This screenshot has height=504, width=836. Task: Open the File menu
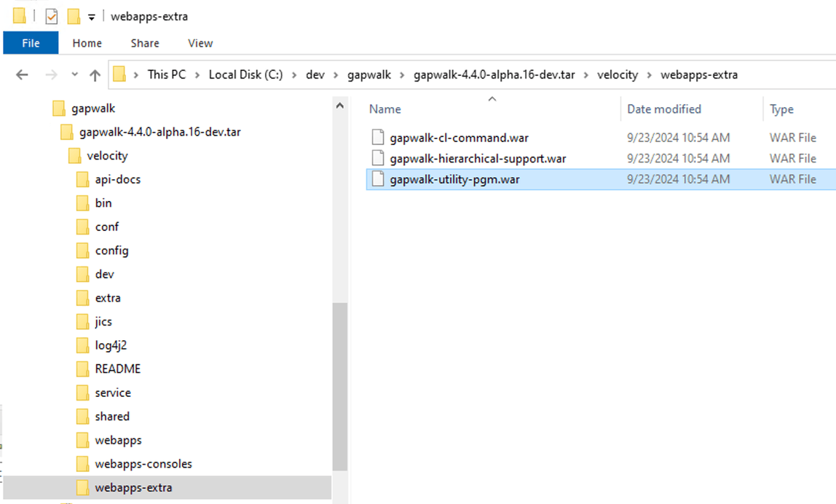(30, 43)
